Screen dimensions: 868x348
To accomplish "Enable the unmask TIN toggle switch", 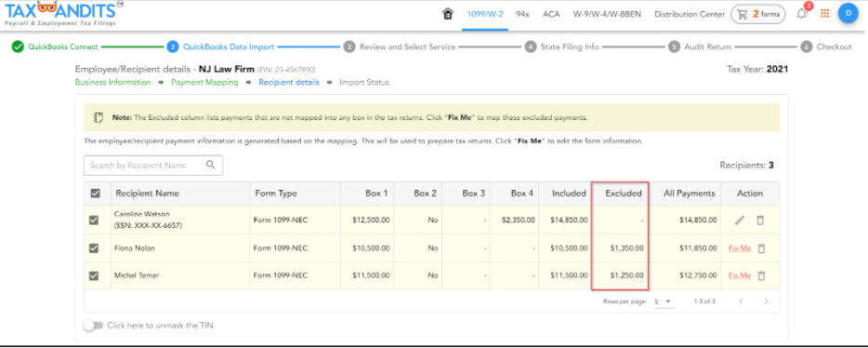I will 94,326.
